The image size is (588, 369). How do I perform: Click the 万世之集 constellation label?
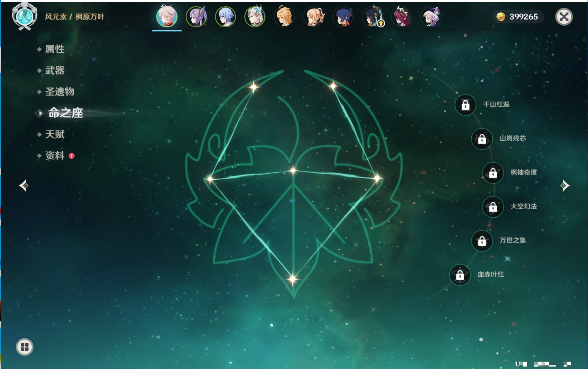click(513, 241)
